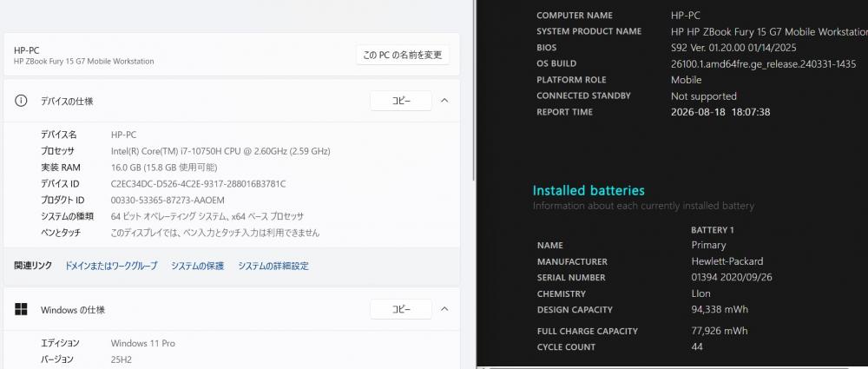Collapse the device specifications section
This screenshot has width=868, height=369.
click(444, 101)
